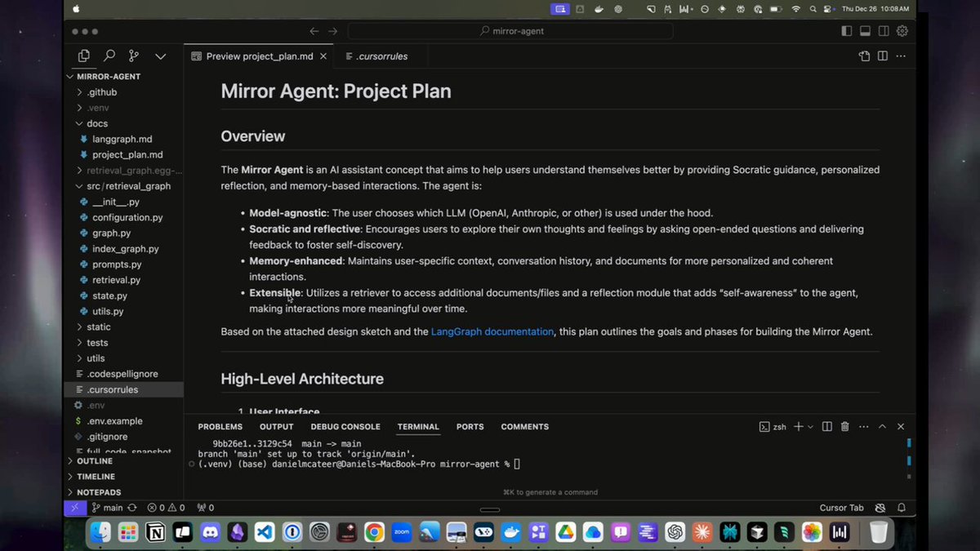
Task: Expand the OUTLINE section
Action: (123, 461)
